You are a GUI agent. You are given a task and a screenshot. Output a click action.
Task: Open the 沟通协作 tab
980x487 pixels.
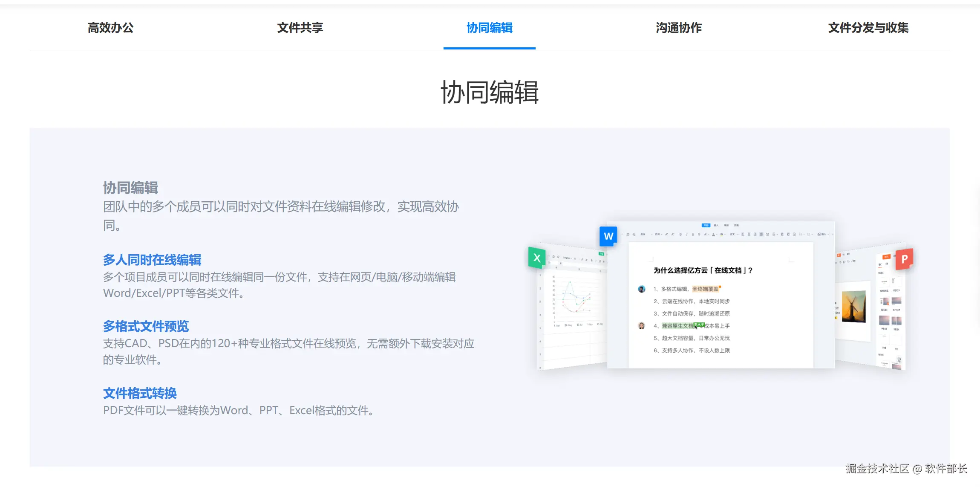pos(678,28)
